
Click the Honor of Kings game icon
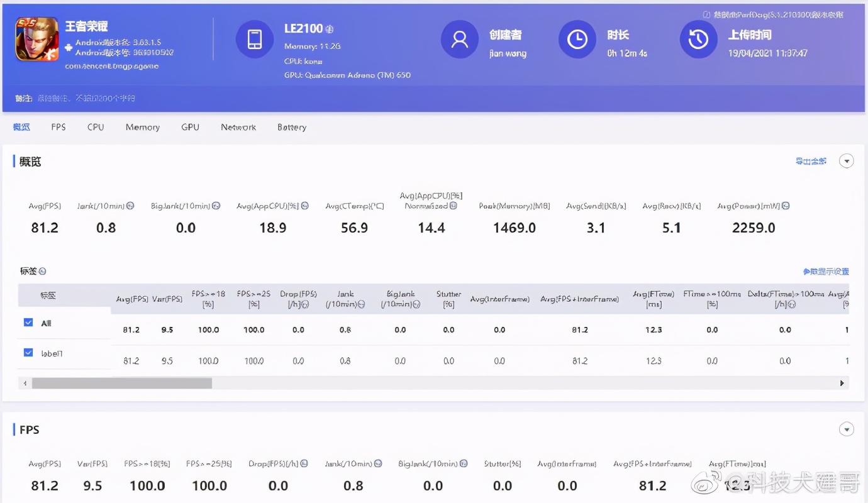point(37,39)
